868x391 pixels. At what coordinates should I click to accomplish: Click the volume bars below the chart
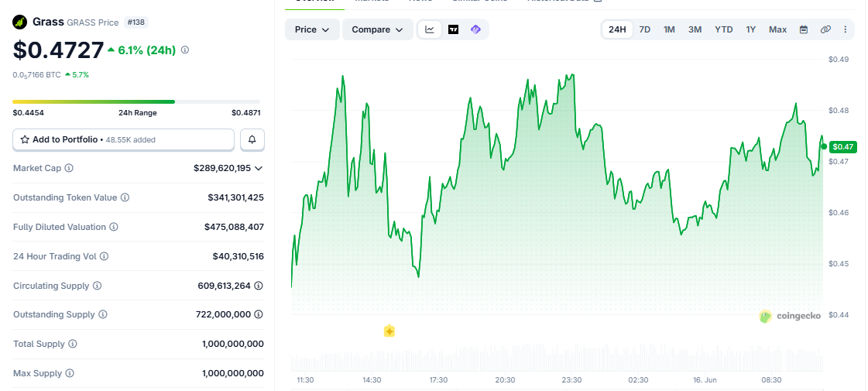[556, 359]
